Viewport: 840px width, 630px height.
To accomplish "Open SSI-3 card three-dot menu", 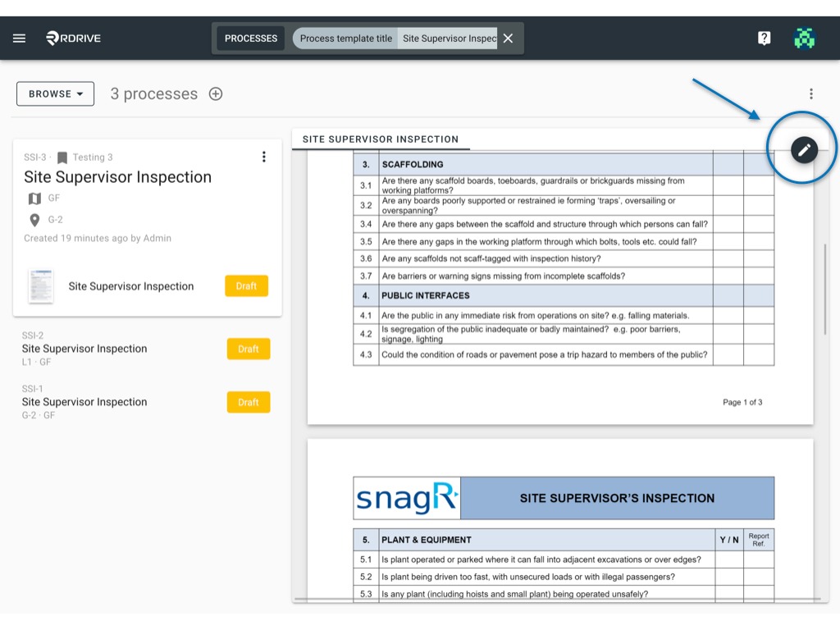I will [263, 157].
